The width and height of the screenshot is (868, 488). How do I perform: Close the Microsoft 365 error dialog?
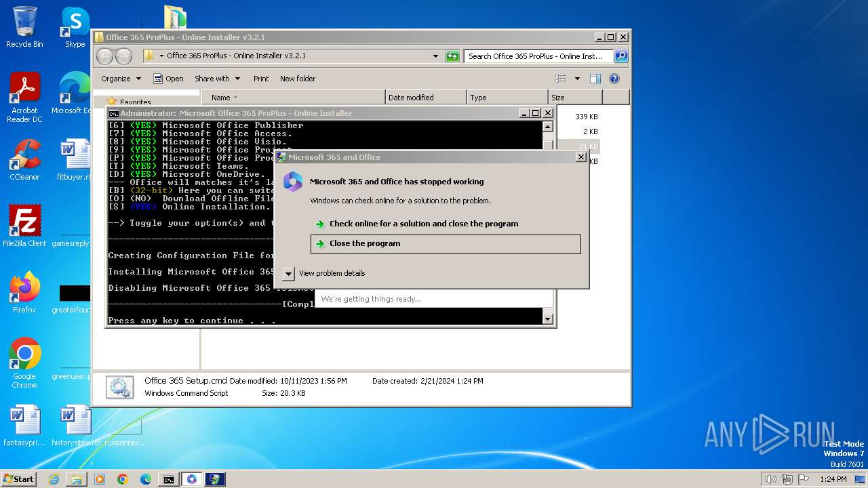click(580, 157)
